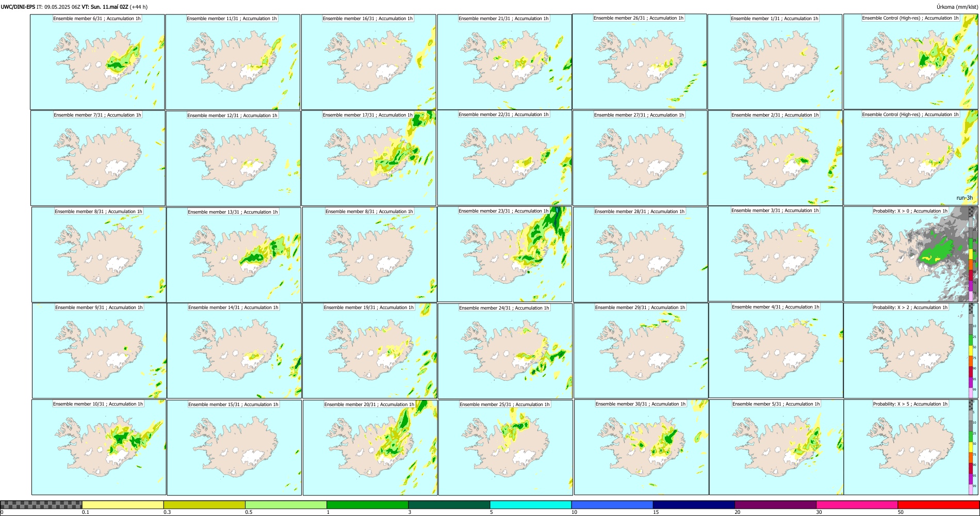Image resolution: width=980 pixels, height=516 pixels.
Task: Pick the light yellow 0.1–0.3 legend swatch
Action: click(123, 505)
